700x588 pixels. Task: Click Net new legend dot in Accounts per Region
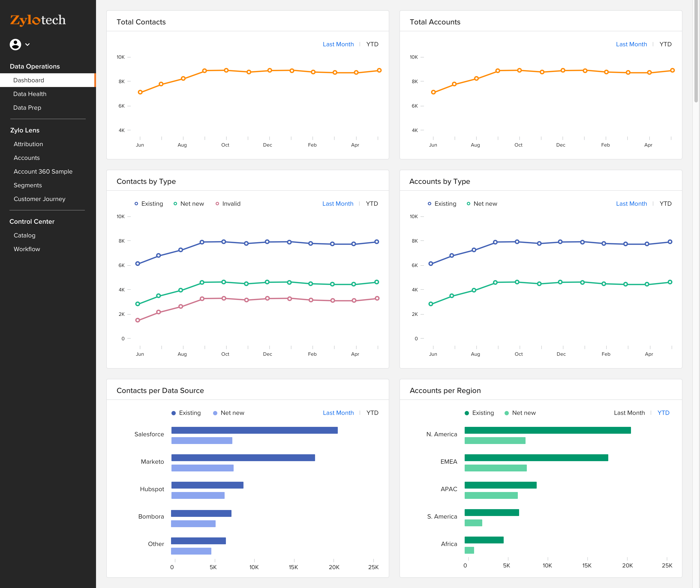pos(506,413)
